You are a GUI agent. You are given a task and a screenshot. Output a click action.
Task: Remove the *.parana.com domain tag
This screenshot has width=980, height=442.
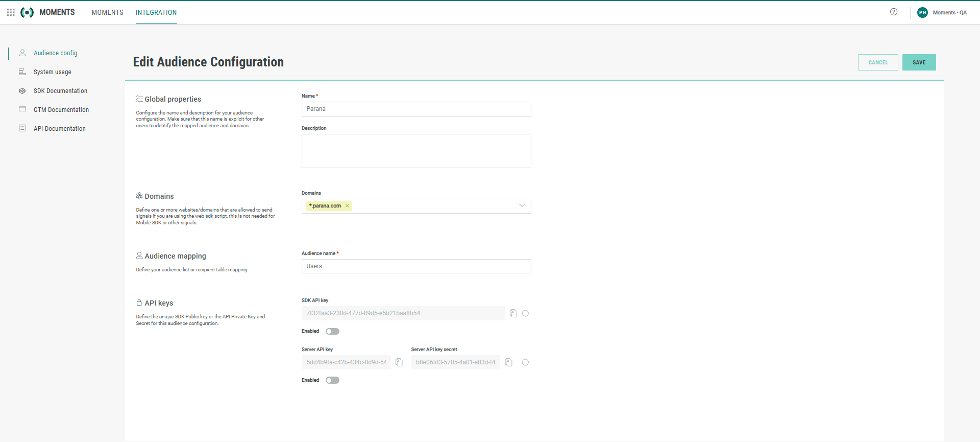[x=347, y=206]
